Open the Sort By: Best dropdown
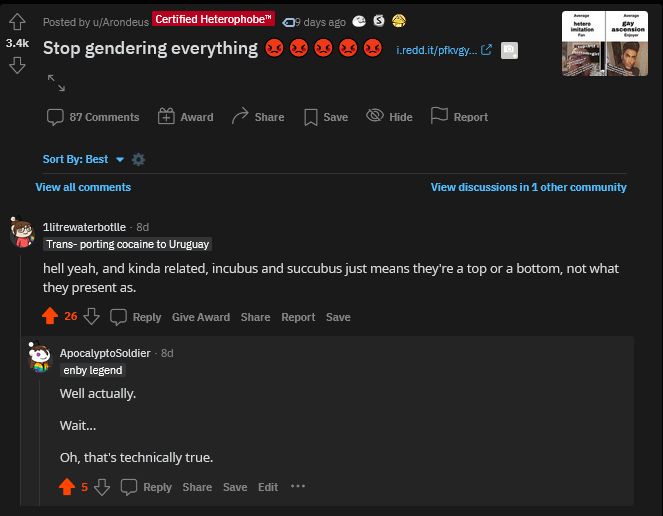Viewport: 663px width, 516px height. (83, 159)
